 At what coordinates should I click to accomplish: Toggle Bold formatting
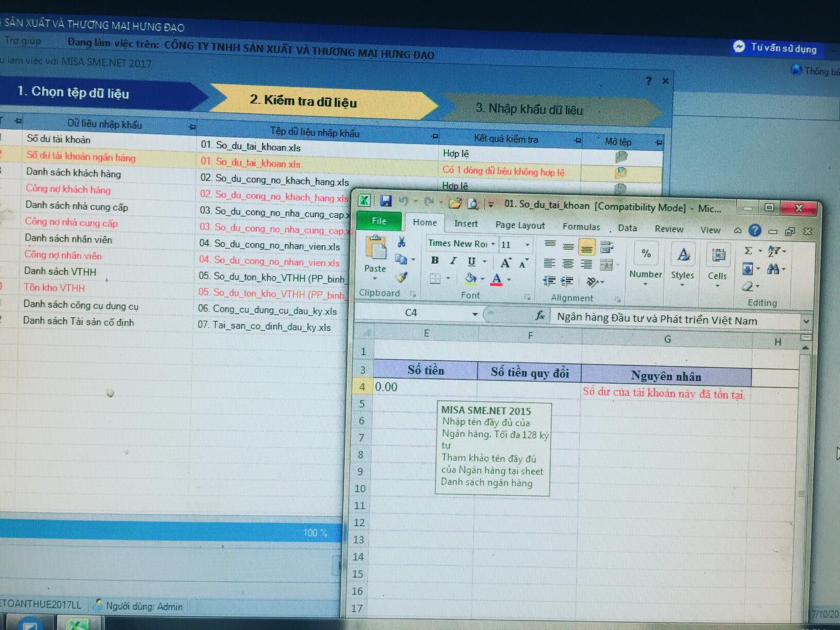[435, 260]
